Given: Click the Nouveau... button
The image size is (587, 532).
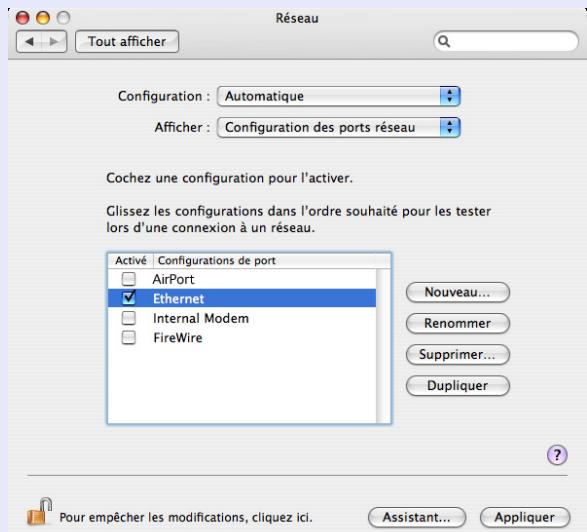Looking at the screenshot, I should pyautogui.click(x=457, y=292).
